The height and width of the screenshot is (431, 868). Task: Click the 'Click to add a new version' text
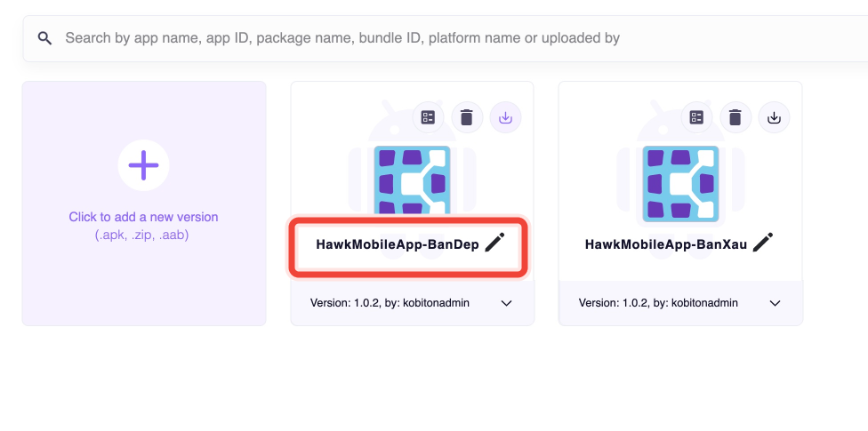(143, 217)
